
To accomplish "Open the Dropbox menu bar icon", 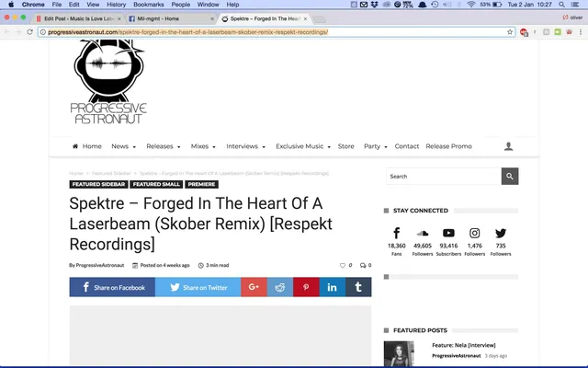I will (x=374, y=5).
